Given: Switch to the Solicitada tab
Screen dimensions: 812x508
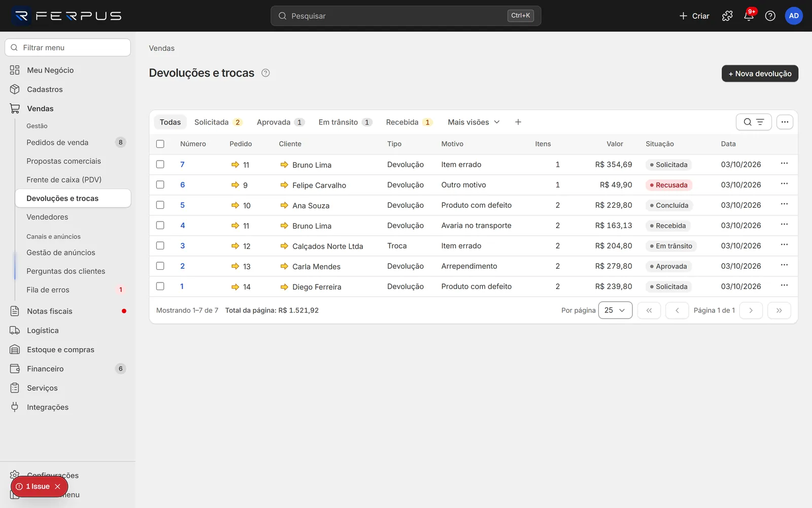Looking at the screenshot, I should coord(218,122).
